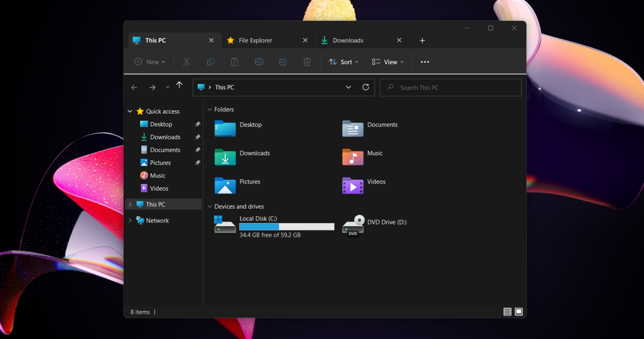This screenshot has width=644, height=339.
Task: Open the New menu
Action: tap(149, 62)
